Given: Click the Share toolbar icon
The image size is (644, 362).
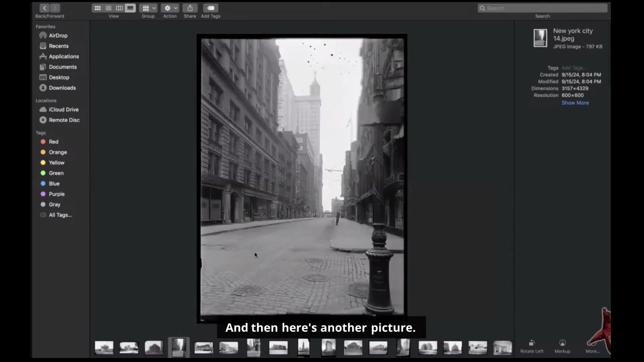Looking at the screenshot, I should (x=190, y=8).
